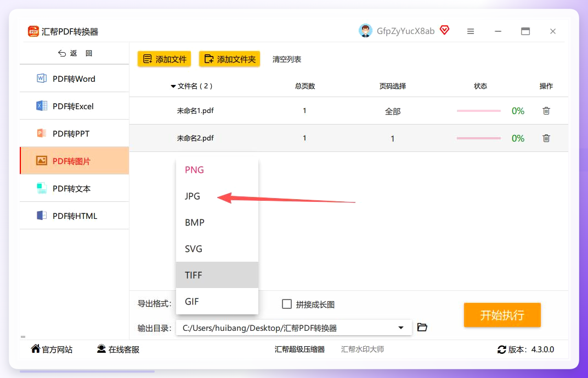
Task: Click the PDF转HTML icon
Action: (x=42, y=215)
